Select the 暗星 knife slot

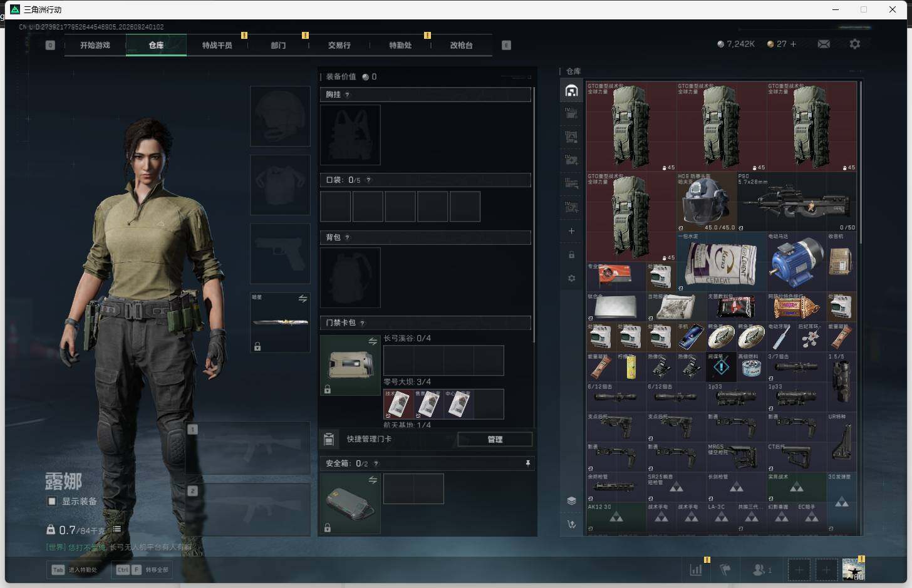pyautogui.click(x=280, y=322)
